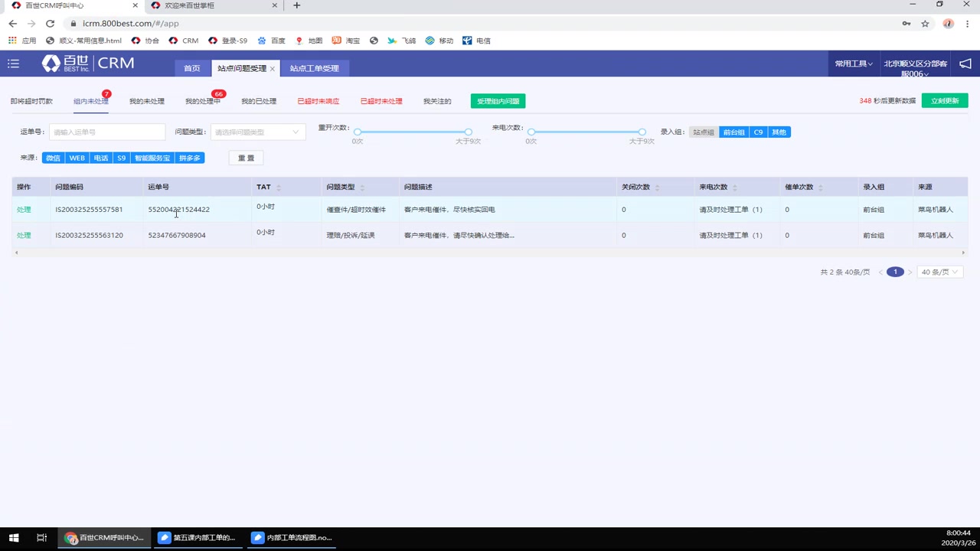The image size is (980, 551).
Task: Click the 重置 reset button
Action: click(x=246, y=158)
